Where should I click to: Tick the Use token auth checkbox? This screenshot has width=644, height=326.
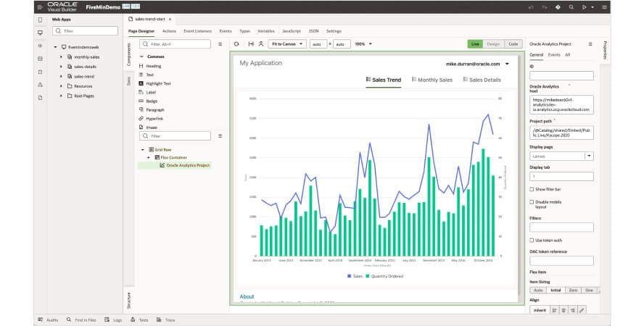coord(532,240)
